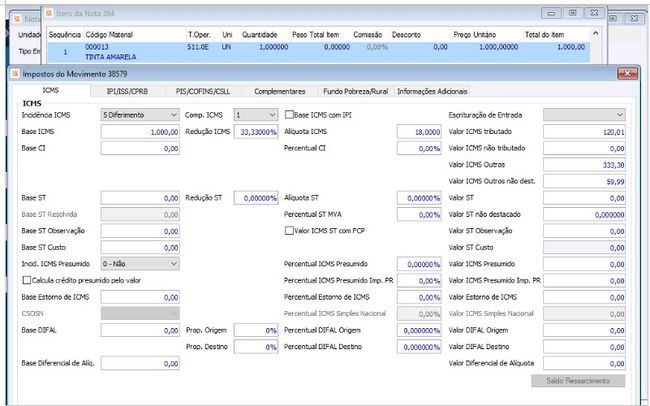Edit the Valor ST Observação field
The height and width of the screenshot is (406, 650).
coord(584,231)
